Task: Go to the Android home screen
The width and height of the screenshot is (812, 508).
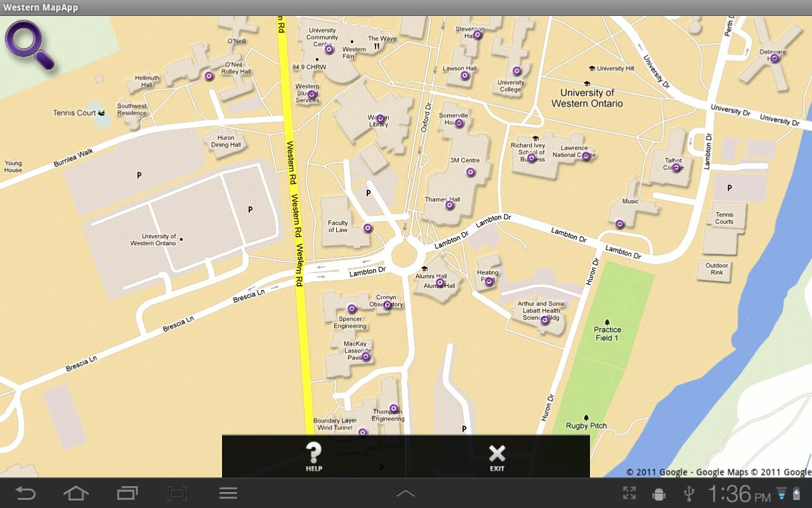Action: click(x=75, y=493)
